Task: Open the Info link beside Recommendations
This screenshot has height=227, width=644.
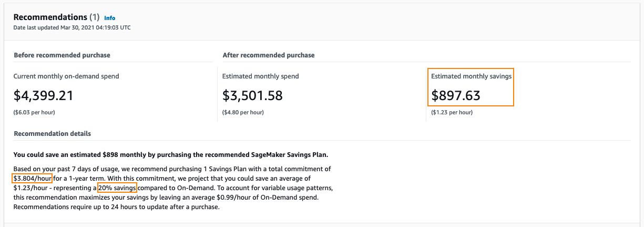Action: pos(109,18)
